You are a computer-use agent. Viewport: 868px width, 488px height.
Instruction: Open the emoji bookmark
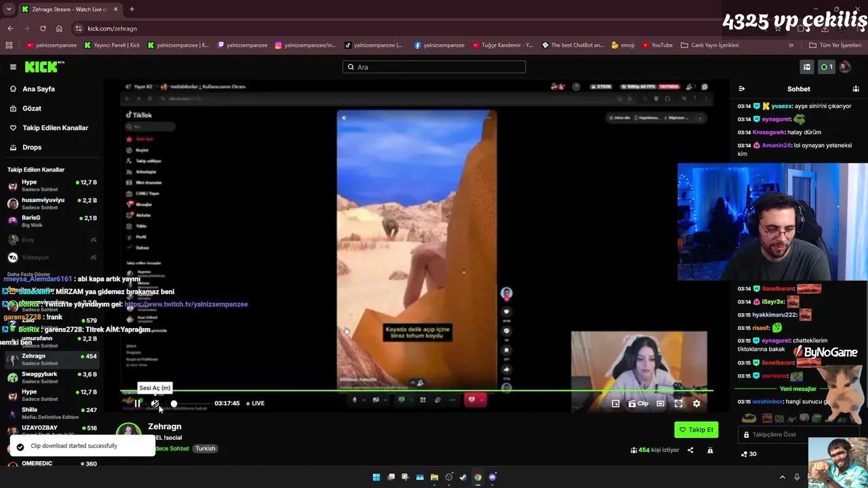[623, 45]
